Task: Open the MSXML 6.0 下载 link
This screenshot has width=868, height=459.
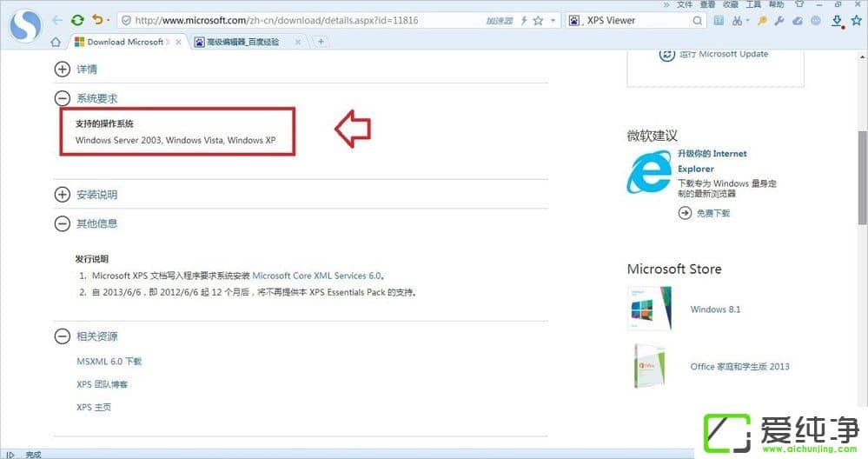Action: 109,362
